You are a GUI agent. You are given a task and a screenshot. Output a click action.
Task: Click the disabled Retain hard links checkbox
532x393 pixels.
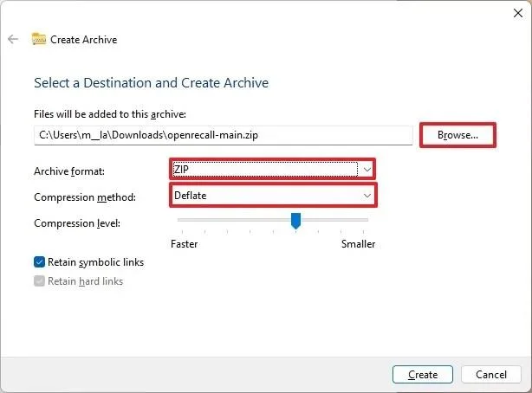tap(39, 281)
